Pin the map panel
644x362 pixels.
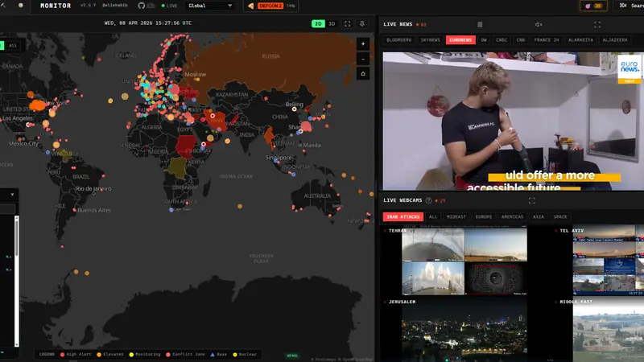click(361, 24)
